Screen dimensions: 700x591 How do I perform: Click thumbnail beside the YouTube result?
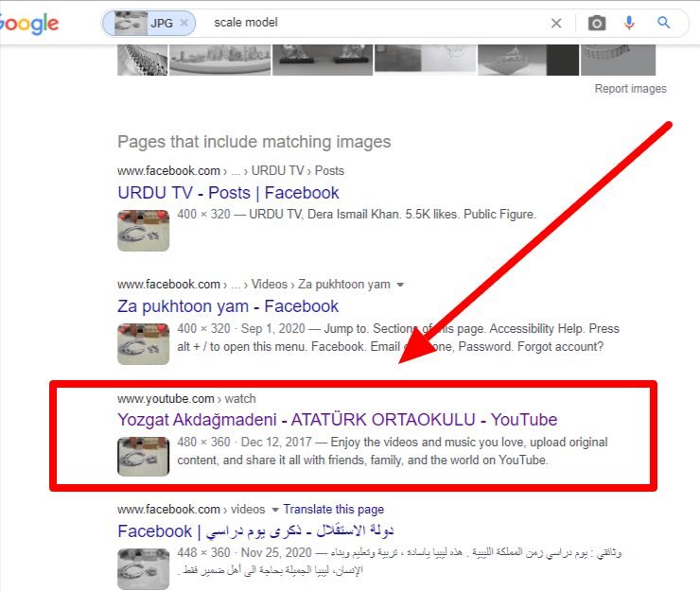point(144,456)
